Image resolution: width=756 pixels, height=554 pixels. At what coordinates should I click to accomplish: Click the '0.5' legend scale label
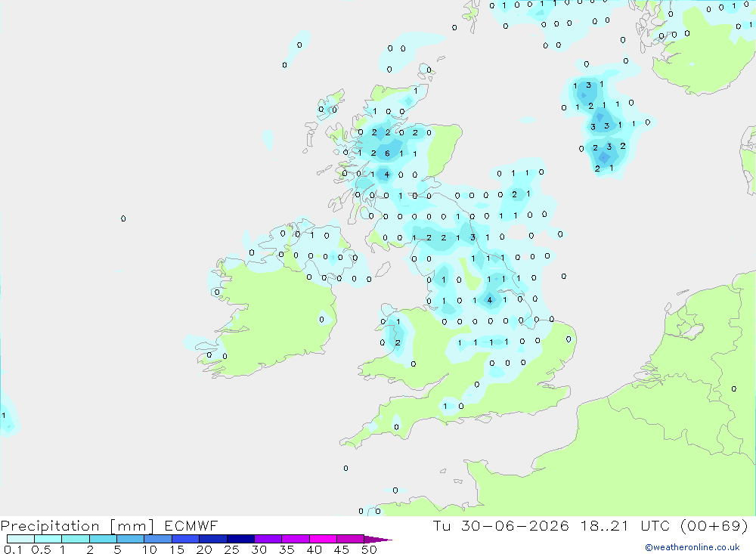pos(41,549)
